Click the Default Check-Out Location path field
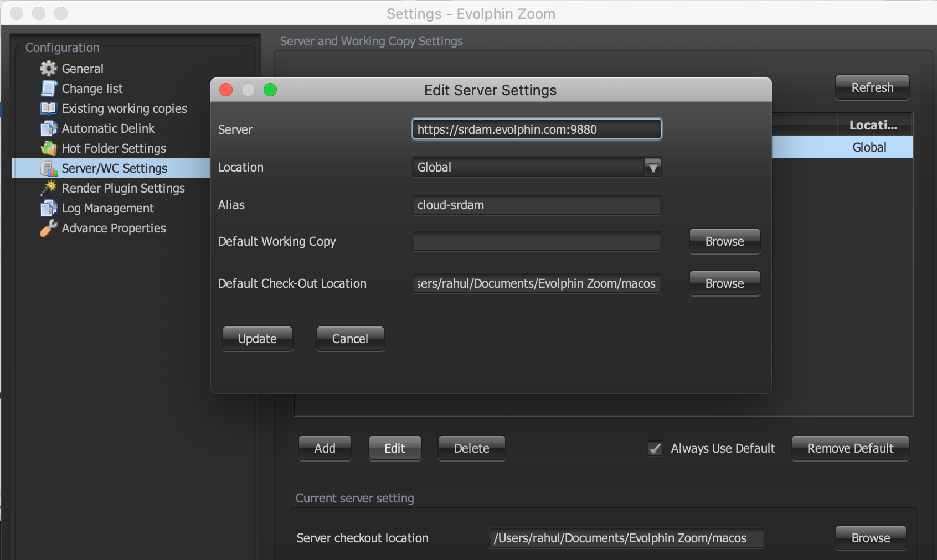The image size is (937, 560). [x=537, y=283]
